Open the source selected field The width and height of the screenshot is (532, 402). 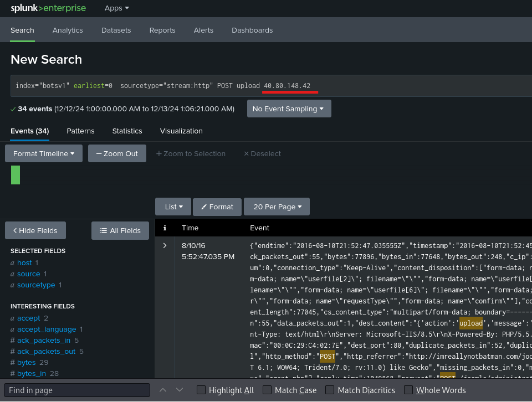[x=28, y=274]
